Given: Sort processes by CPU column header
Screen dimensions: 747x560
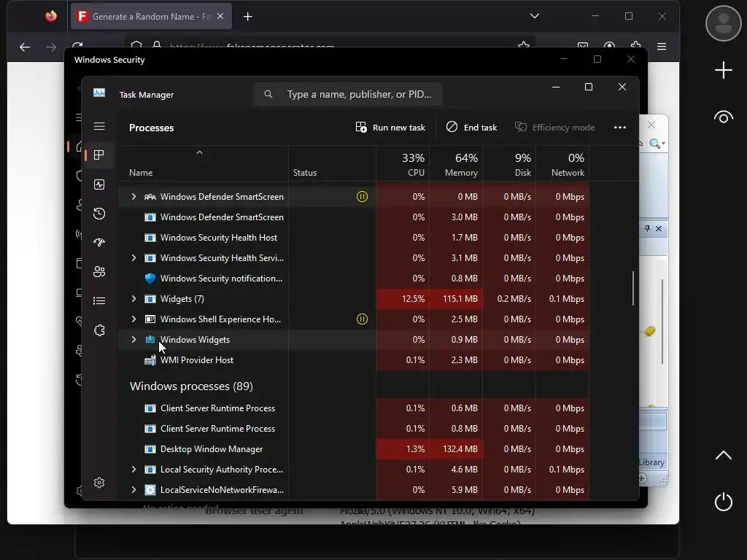Looking at the screenshot, I should pyautogui.click(x=403, y=164).
